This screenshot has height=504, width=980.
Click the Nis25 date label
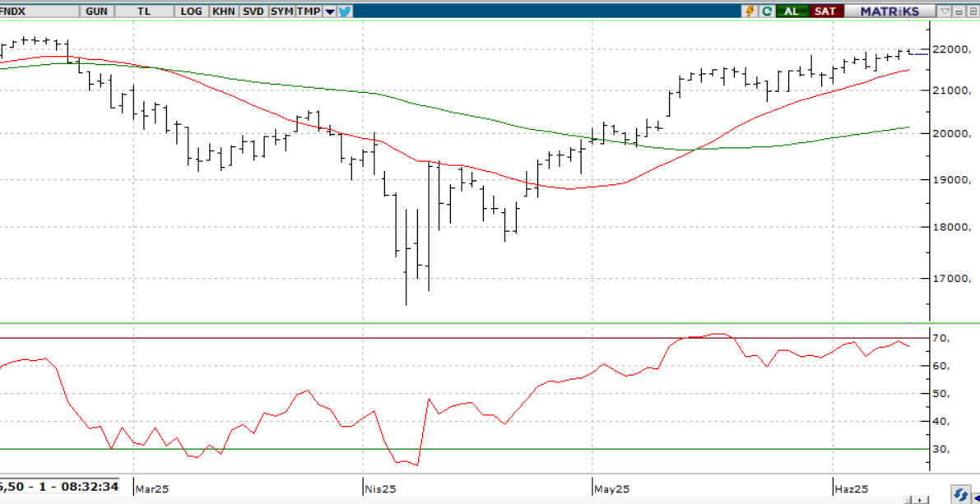point(382,488)
